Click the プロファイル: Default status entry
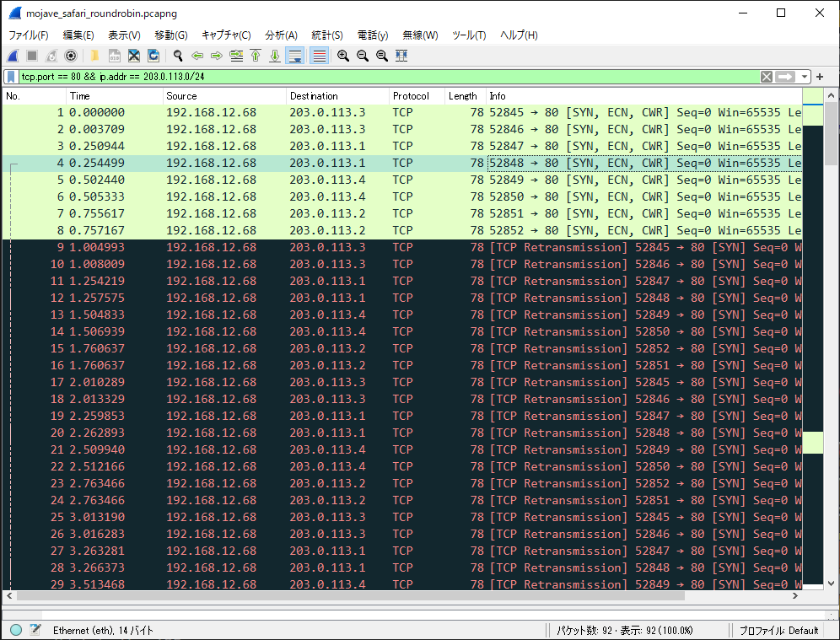Image resolution: width=840 pixels, height=640 pixels. [778, 631]
